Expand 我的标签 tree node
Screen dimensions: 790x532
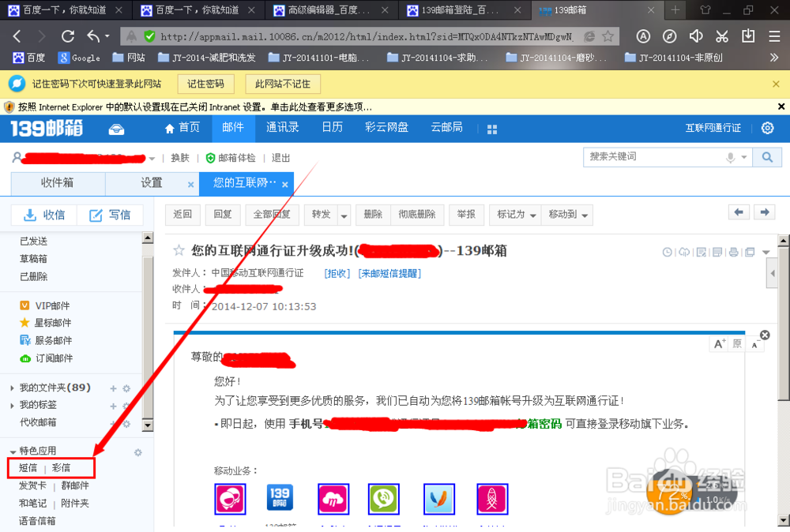coord(12,406)
